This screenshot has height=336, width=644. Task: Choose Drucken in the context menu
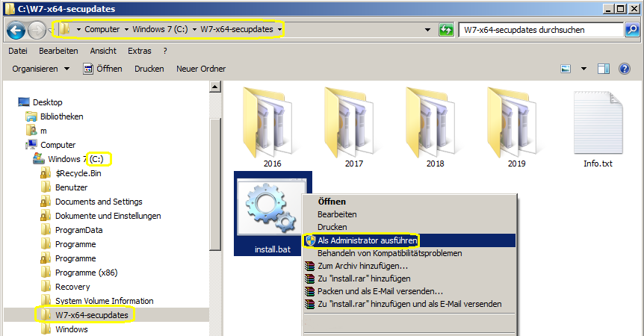[x=409, y=227]
